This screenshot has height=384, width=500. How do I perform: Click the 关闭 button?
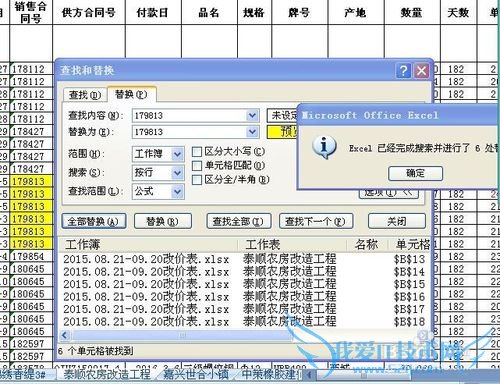coord(397,221)
